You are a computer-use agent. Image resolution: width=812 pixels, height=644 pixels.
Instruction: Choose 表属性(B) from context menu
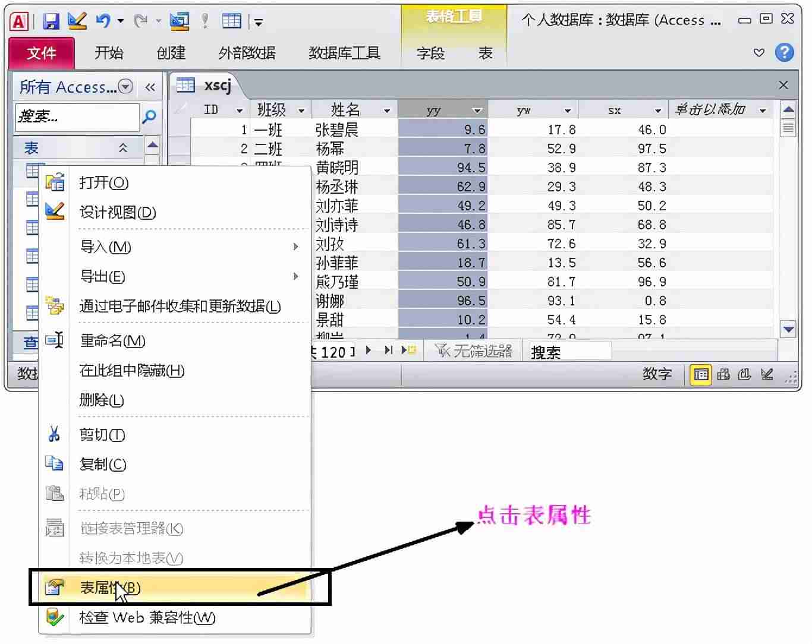pos(175,587)
